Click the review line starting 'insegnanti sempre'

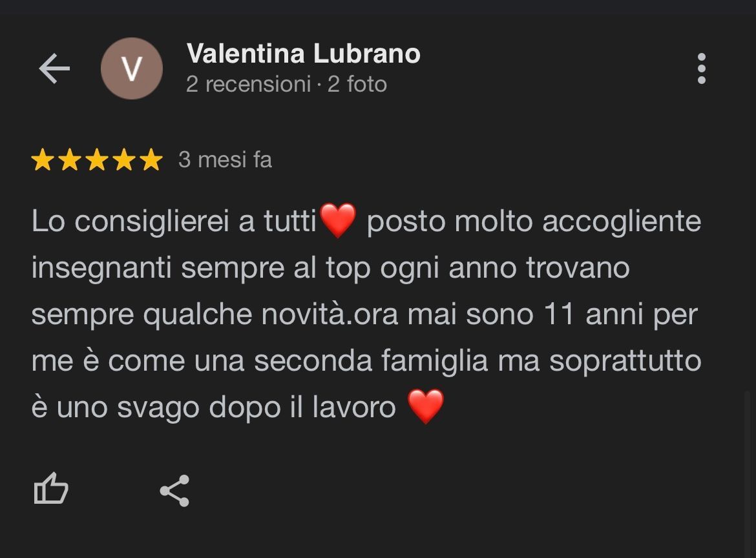click(x=331, y=268)
